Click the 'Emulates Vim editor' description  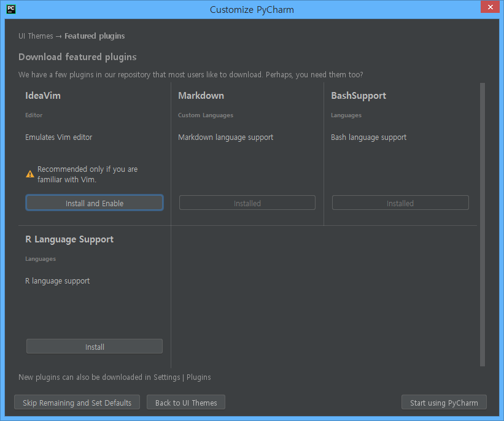pyautogui.click(x=58, y=137)
